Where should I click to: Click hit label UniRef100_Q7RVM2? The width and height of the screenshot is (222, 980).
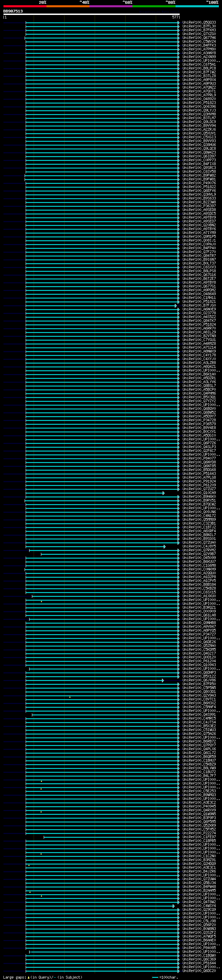click(199, 550)
